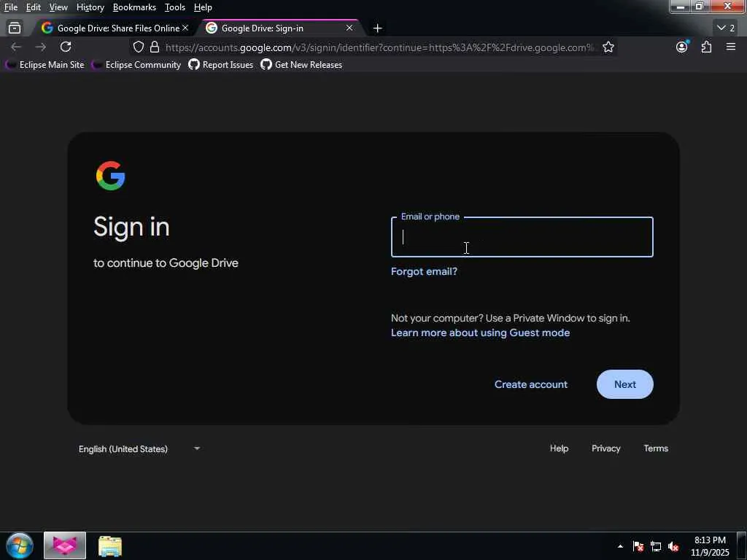Go back with the back arrow
Screen dimensions: 747x560
(x=16, y=47)
